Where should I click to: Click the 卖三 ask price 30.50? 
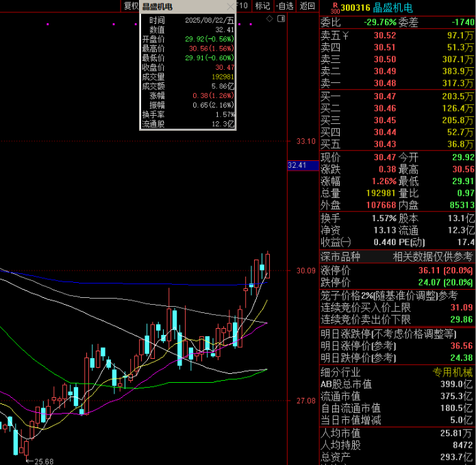click(x=385, y=59)
